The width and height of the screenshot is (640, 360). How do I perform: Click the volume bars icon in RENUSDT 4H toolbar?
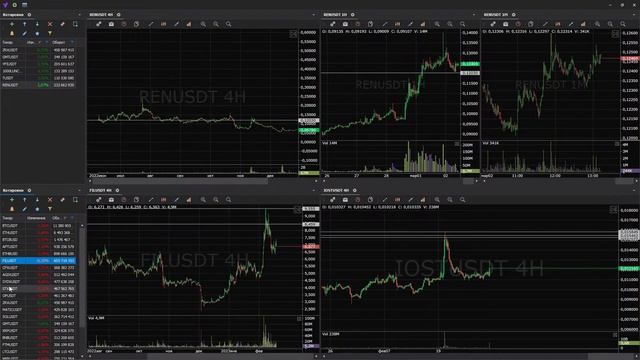[189, 24]
